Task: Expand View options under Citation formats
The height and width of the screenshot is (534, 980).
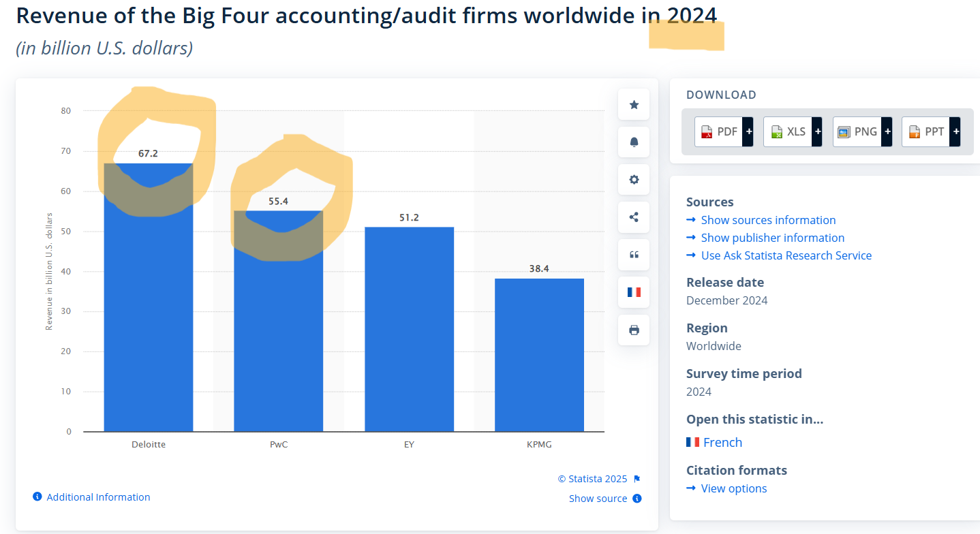Action: point(733,488)
